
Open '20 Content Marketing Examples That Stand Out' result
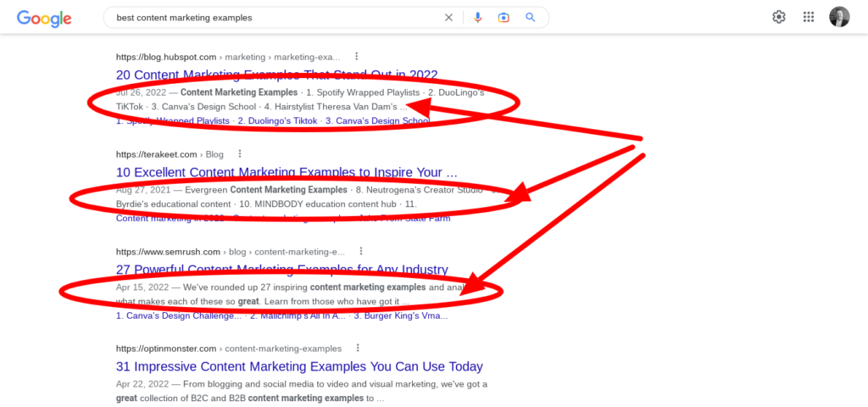pos(277,75)
